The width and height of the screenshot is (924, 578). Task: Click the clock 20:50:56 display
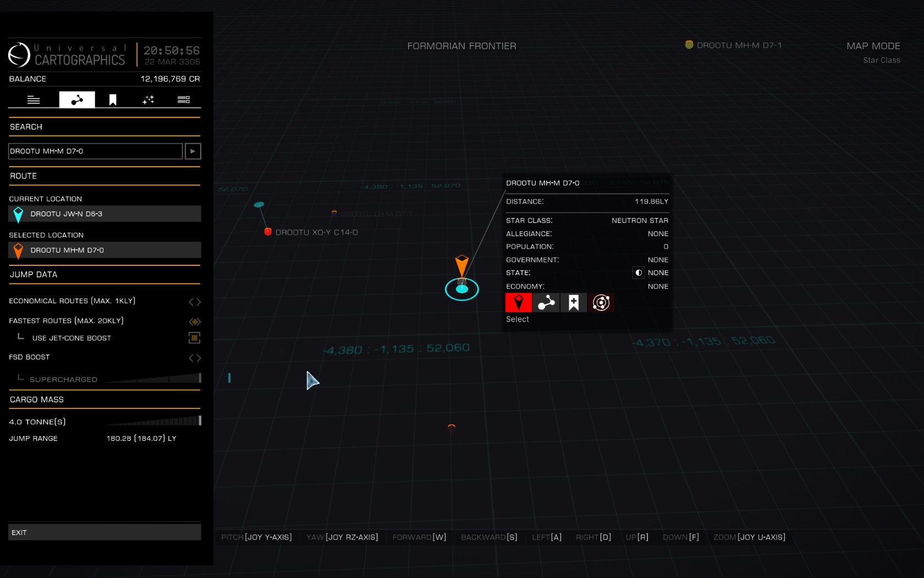(172, 50)
